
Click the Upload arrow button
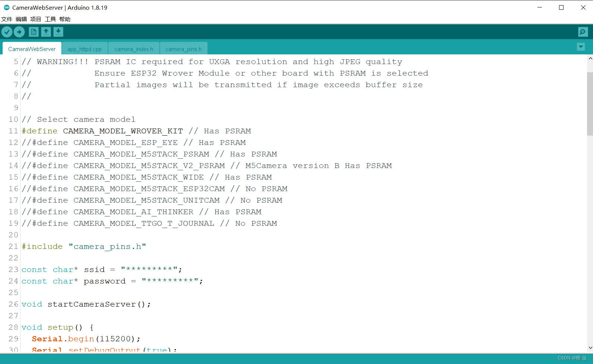(19, 32)
